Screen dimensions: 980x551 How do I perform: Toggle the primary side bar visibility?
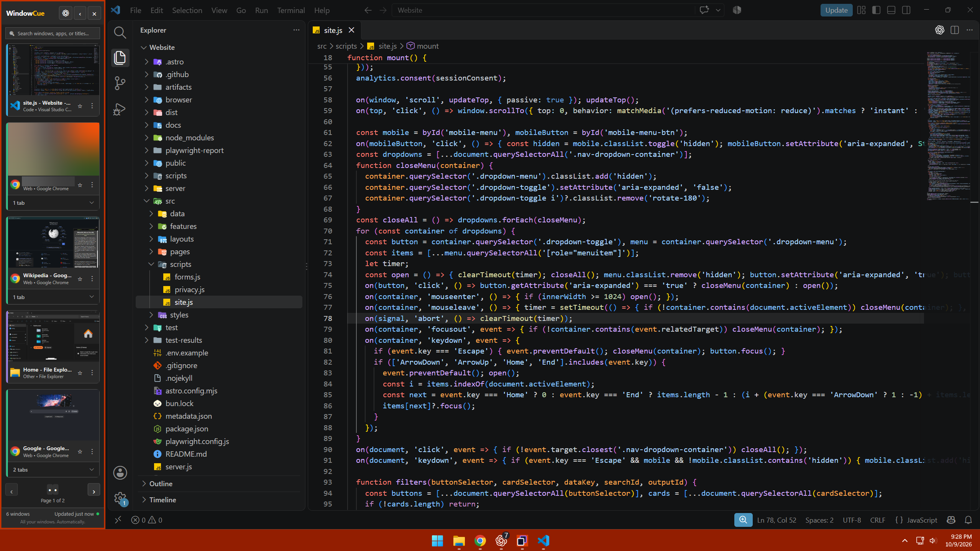(x=876, y=10)
